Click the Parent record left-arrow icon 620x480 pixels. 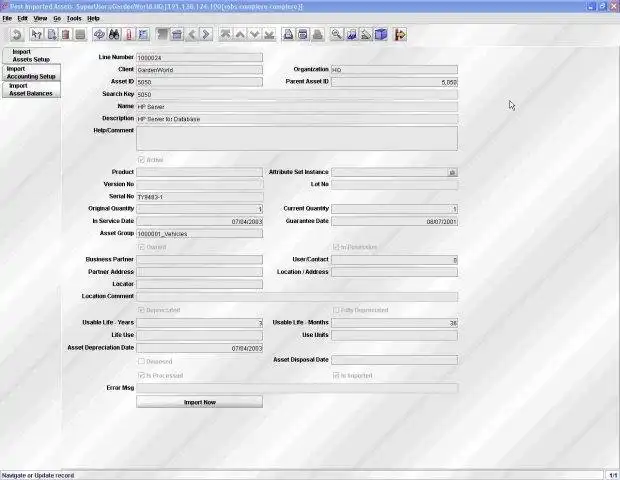pyautogui.click(x=192, y=35)
